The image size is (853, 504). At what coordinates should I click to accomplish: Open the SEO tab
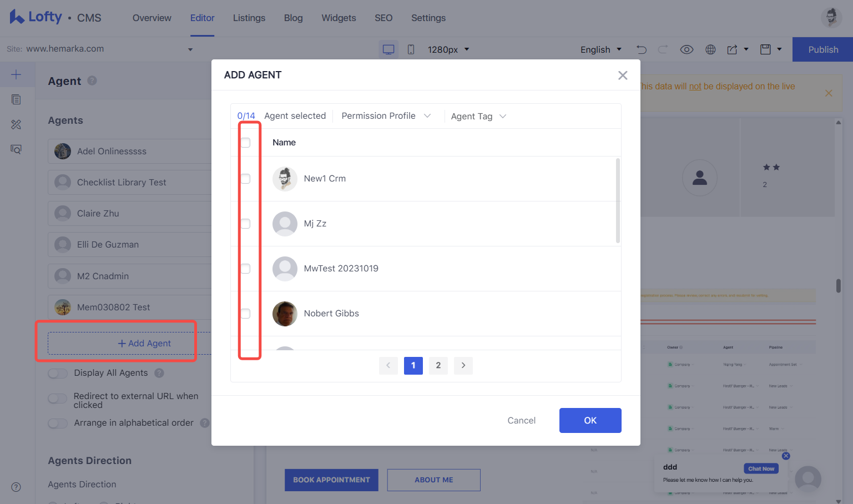pos(383,18)
